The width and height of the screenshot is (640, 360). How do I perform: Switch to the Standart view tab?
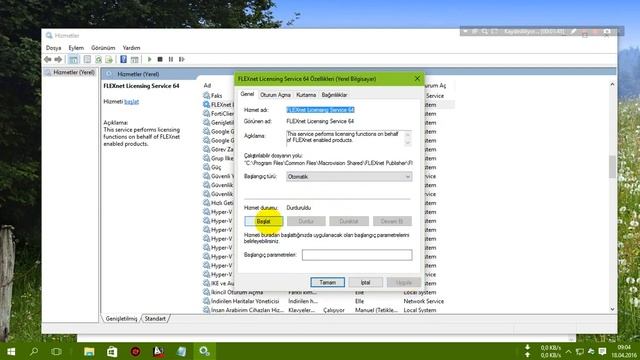[x=155, y=318]
